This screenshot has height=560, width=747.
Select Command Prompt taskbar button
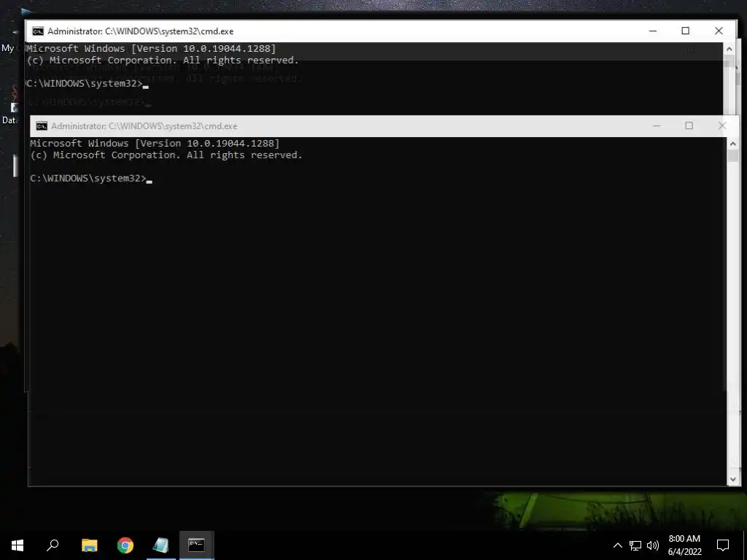tap(196, 545)
